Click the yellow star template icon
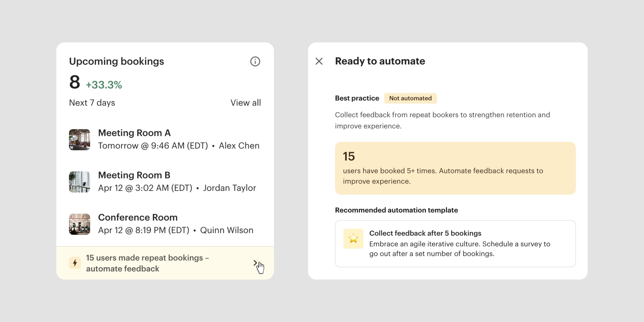Image resolution: width=644 pixels, height=322 pixels. pyautogui.click(x=353, y=238)
